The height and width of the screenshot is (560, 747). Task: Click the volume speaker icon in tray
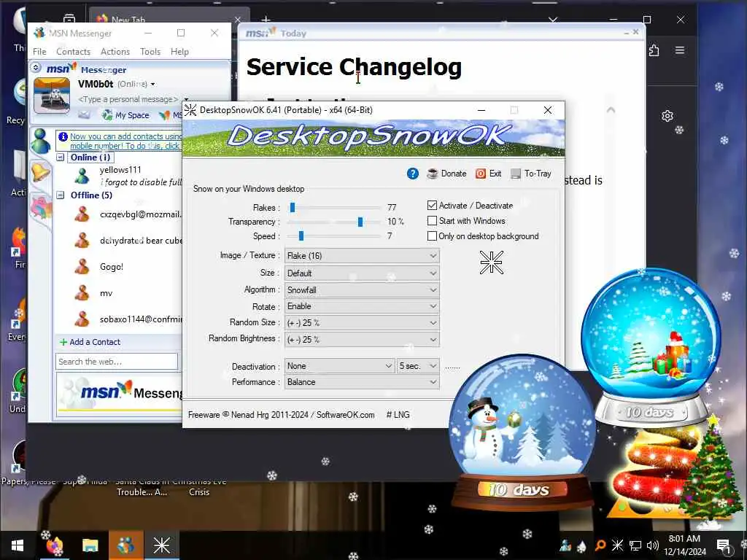(x=652, y=545)
